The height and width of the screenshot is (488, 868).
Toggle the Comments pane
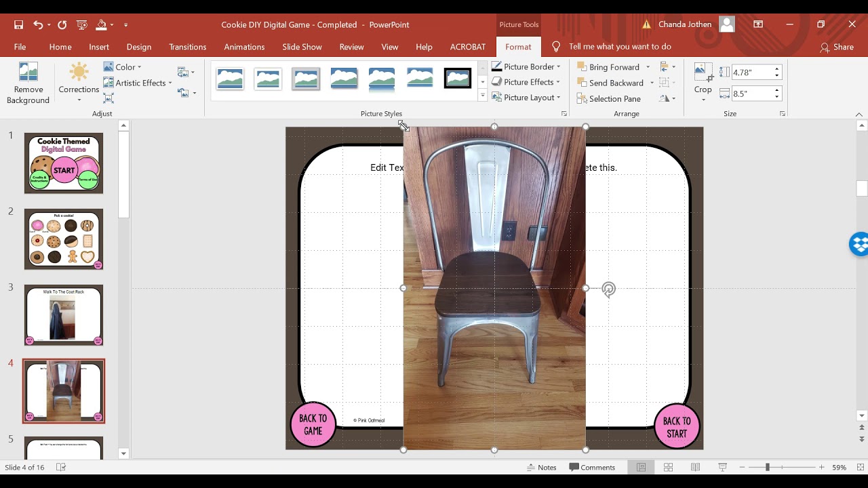(x=592, y=467)
